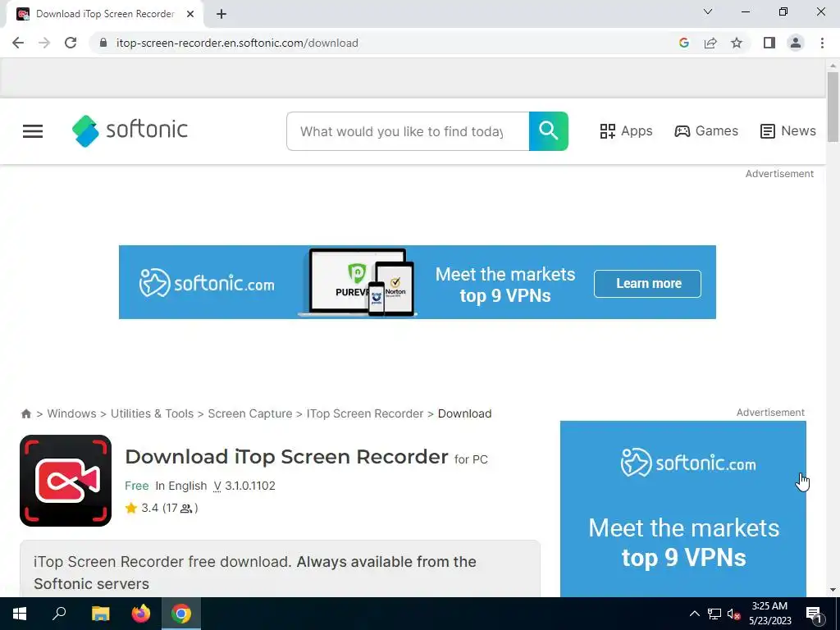Open the Apps menu item
This screenshot has width=840, height=630.
[626, 131]
